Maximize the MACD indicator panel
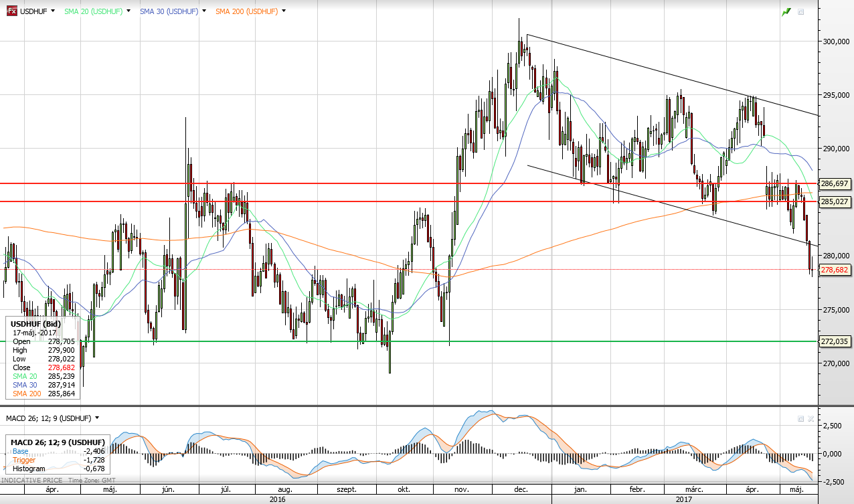 (801, 418)
